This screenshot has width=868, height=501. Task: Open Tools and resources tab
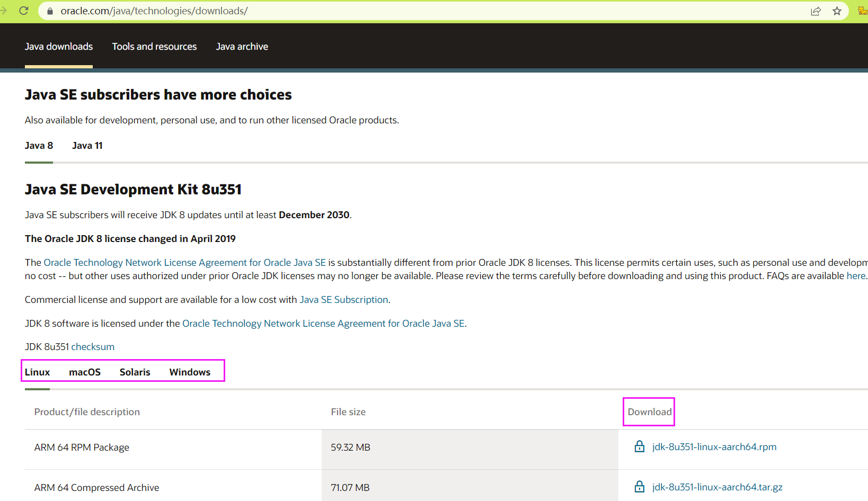pyautogui.click(x=154, y=47)
